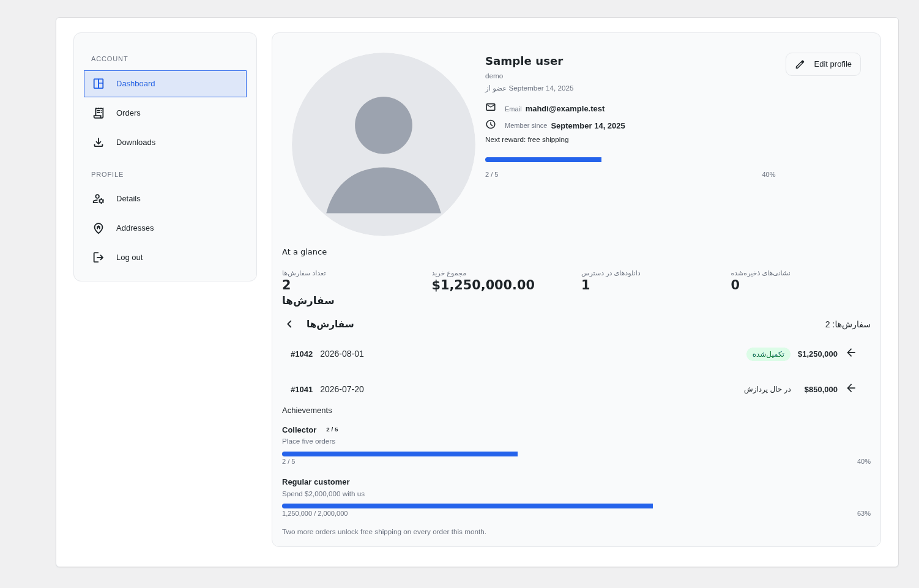This screenshot has width=919, height=588.
Task: Click the در حال پردازش status text
Action: coord(767,389)
